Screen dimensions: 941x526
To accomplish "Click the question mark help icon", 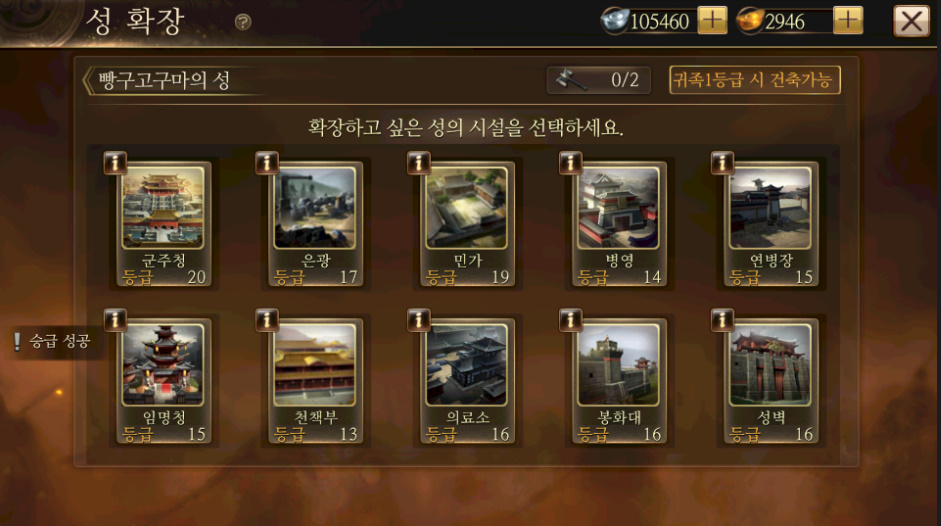I will (x=243, y=22).
